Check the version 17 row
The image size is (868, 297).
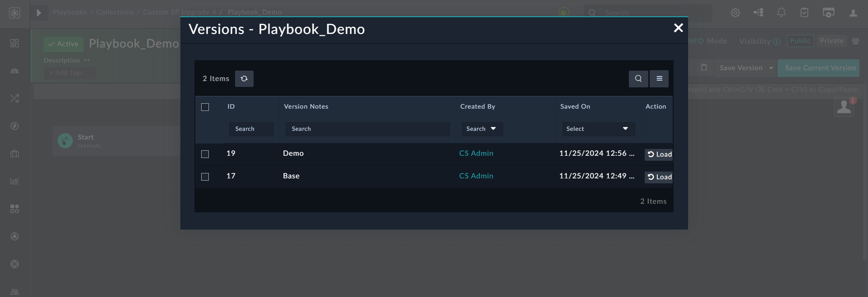coord(205,177)
